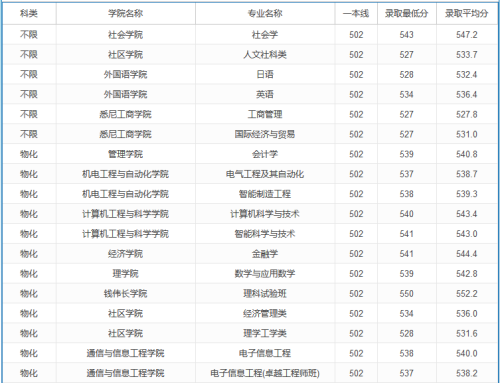Image resolution: width=500 pixels, height=383 pixels.
Task: Select the 经济学院 college cell
Action: [125, 254]
